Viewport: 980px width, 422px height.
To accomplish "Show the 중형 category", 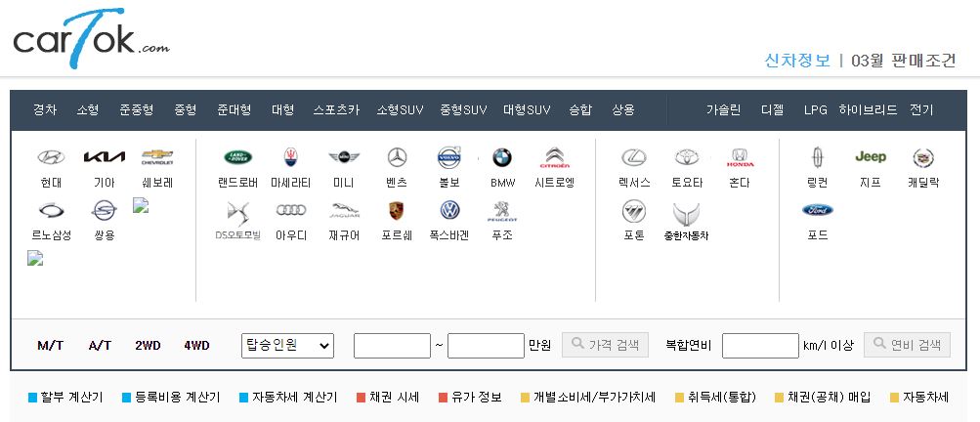I will point(185,110).
